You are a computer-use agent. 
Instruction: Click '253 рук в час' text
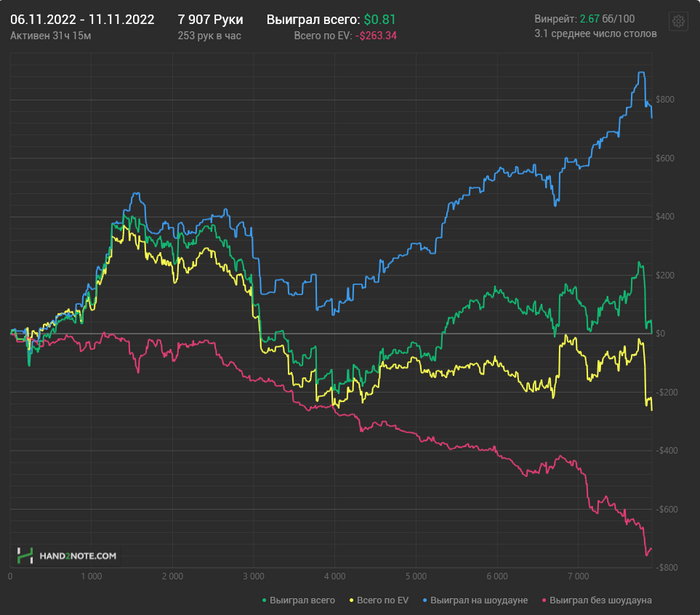pyautogui.click(x=209, y=36)
